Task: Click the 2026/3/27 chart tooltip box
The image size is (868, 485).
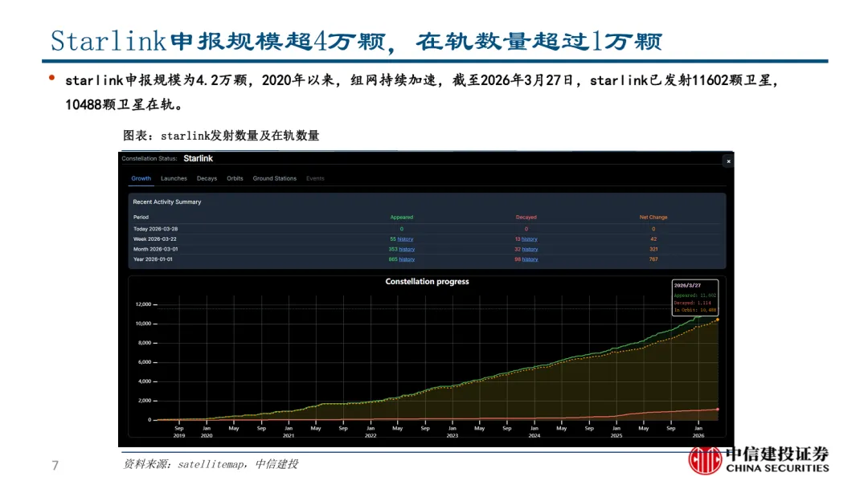Action: (695, 298)
